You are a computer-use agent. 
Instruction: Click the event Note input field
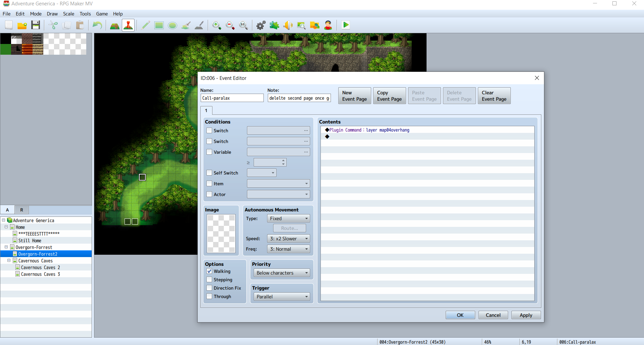(x=299, y=98)
